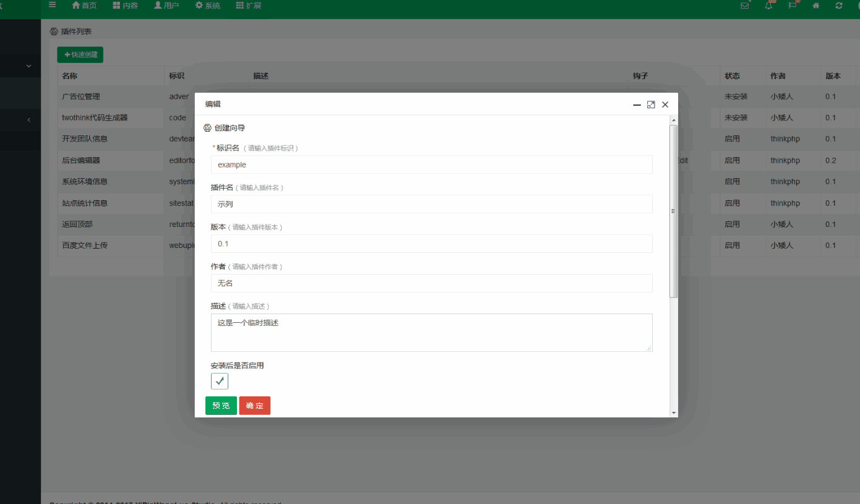
Task: Go to 用户 in the top navigation
Action: [166, 6]
